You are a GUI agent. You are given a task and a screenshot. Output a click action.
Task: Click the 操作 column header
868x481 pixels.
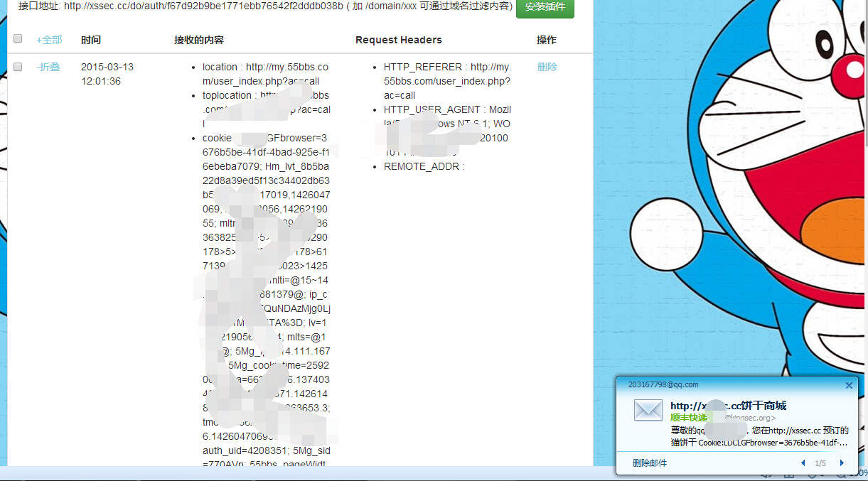pos(547,40)
